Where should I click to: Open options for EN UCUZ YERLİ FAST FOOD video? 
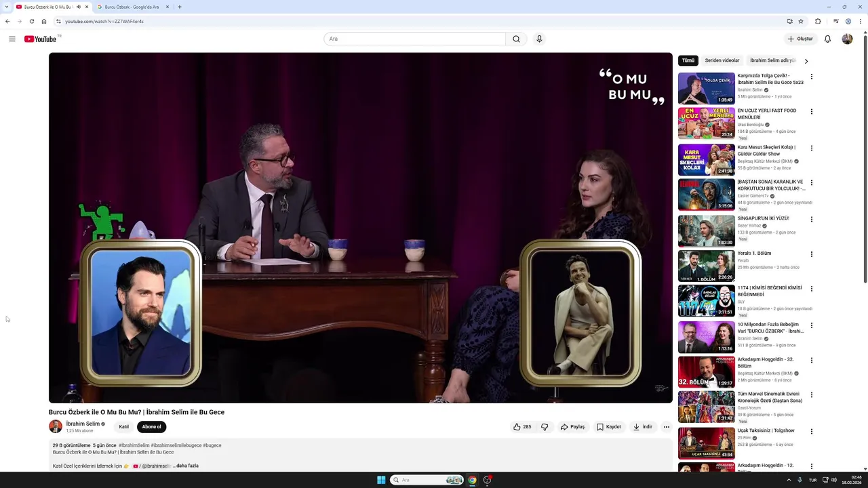pos(812,111)
